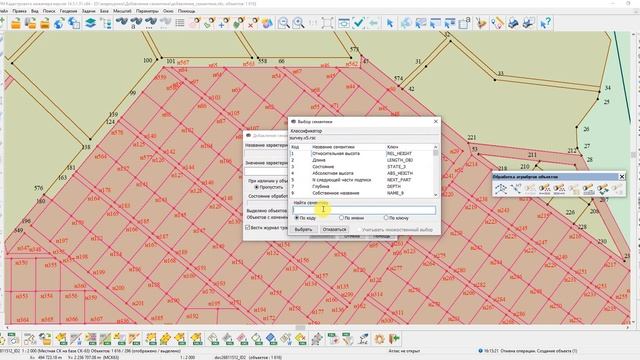Click semantics list scrollbar down arrow
This screenshot has height=360, width=640.
436,195
